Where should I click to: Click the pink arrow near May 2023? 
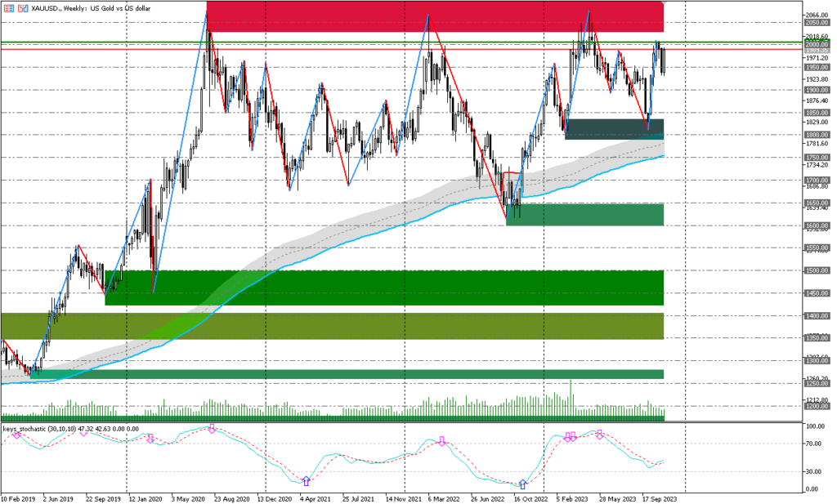[x=599, y=435]
